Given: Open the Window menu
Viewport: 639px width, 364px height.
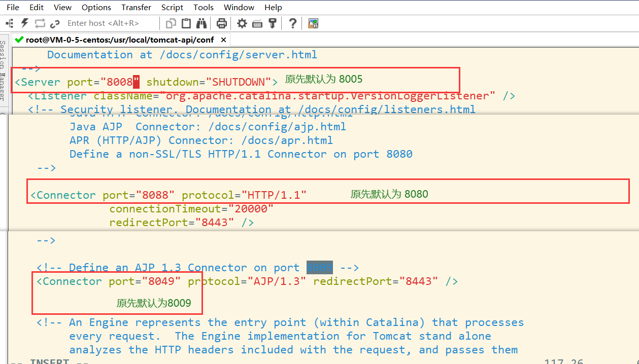Looking at the screenshot, I should click(x=239, y=7).
